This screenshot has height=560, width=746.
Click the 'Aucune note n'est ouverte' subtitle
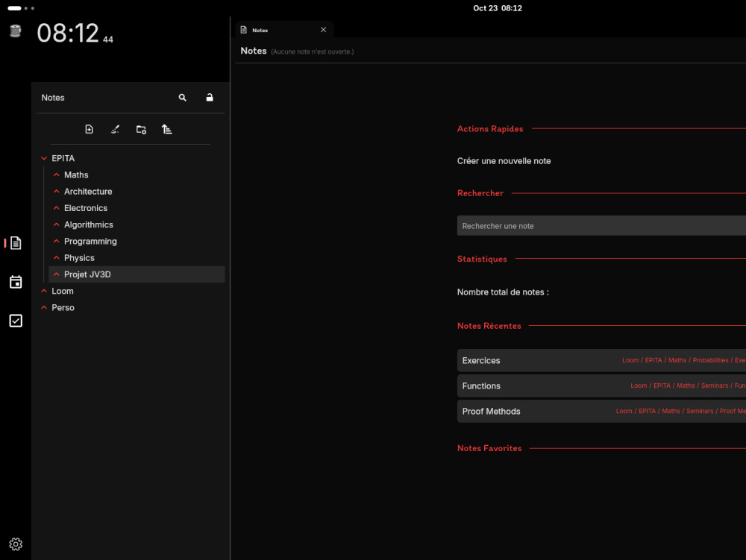(312, 51)
